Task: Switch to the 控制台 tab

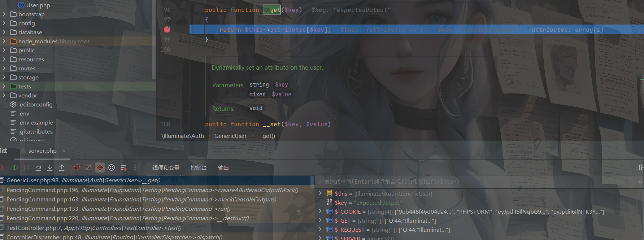Action: click(x=199, y=168)
